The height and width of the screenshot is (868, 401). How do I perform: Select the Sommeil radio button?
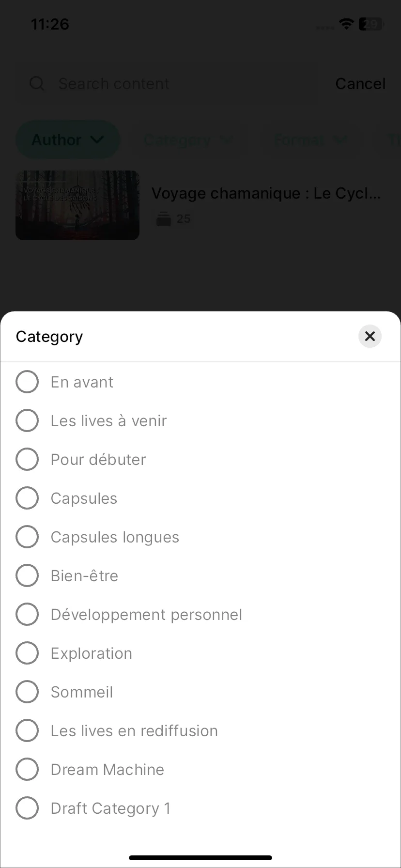tap(27, 692)
